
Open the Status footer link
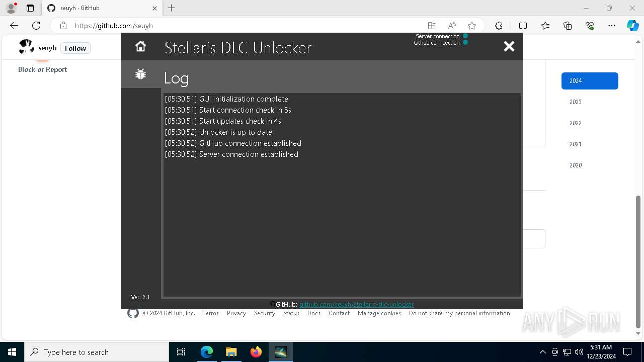(291, 313)
